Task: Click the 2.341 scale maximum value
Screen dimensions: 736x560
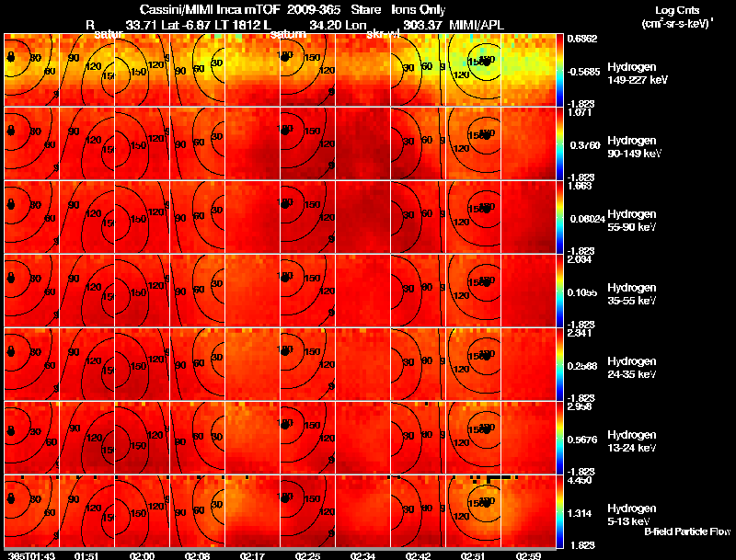Action: pyautogui.click(x=580, y=334)
